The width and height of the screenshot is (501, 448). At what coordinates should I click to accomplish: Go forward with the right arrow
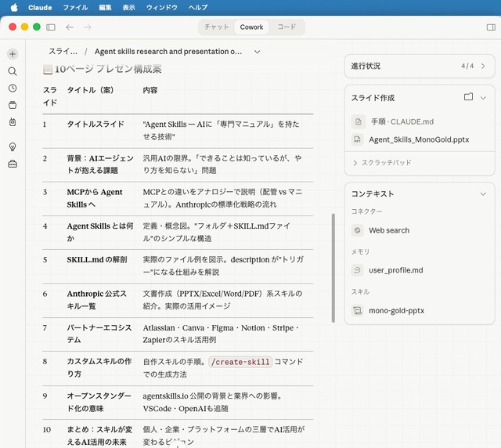[x=87, y=27]
